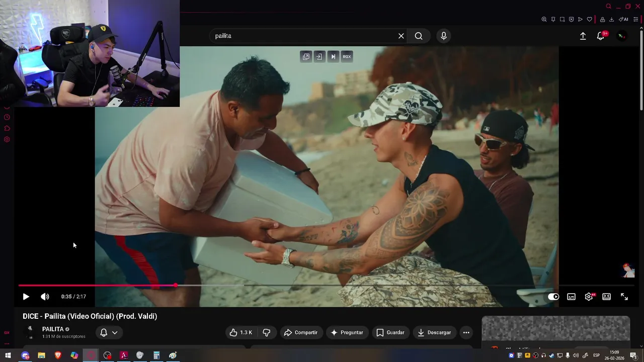644x362 pixels.
Task: Open the bookmark heart toolbar icon
Action: tap(589, 20)
